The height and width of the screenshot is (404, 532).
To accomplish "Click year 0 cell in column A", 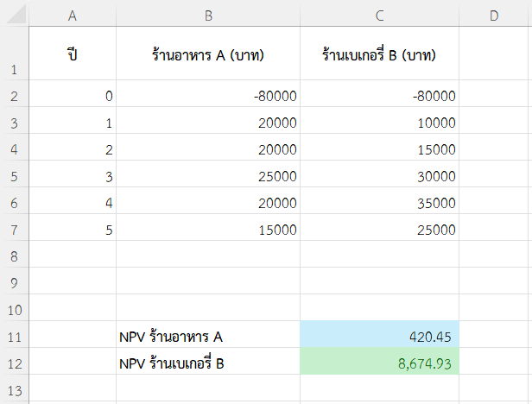I will (73, 93).
